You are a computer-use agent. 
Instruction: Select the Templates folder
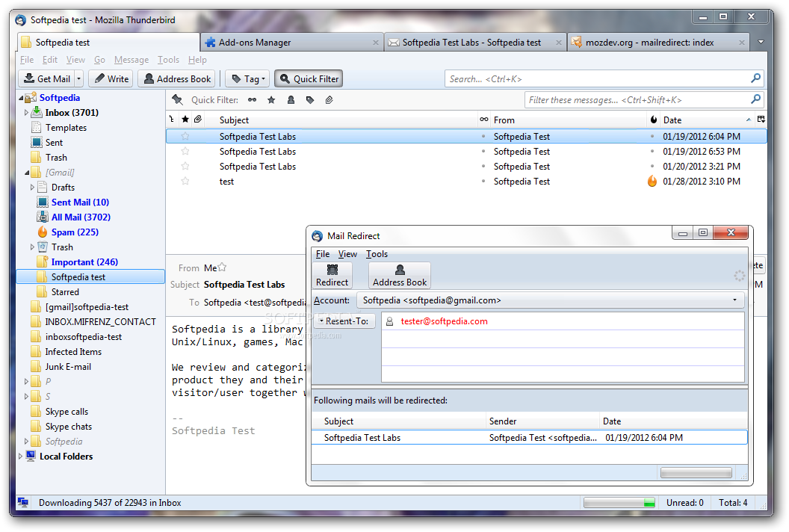66,128
